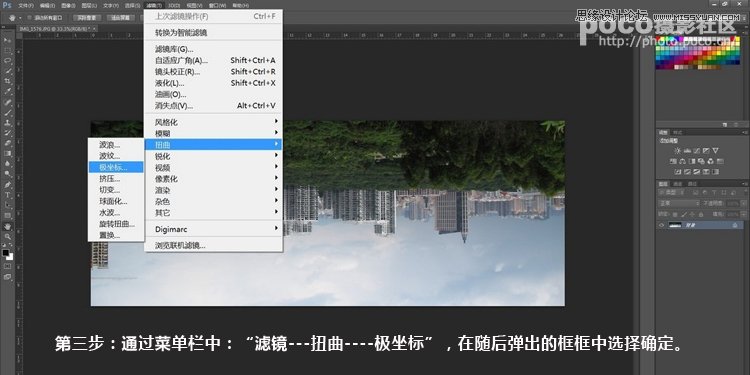The height and width of the screenshot is (375, 750).
Task: Toggle lock all in Layers panel
Action: click(701, 214)
